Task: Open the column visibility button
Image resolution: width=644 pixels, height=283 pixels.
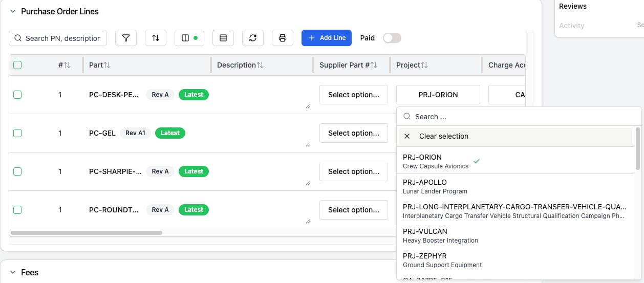Action: pos(189,38)
